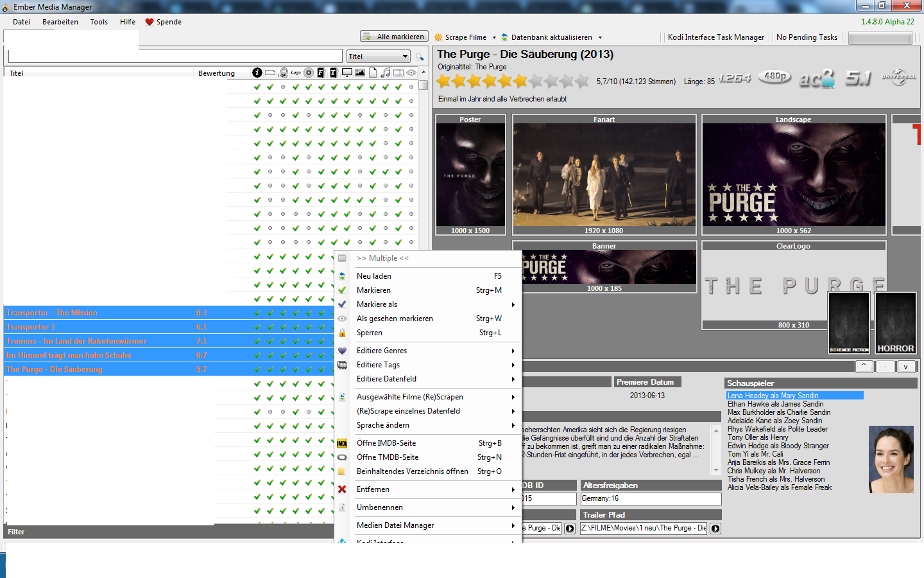This screenshot has height=578, width=924.
Task: Expand Editiere Tags submenu
Action: (428, 365)
